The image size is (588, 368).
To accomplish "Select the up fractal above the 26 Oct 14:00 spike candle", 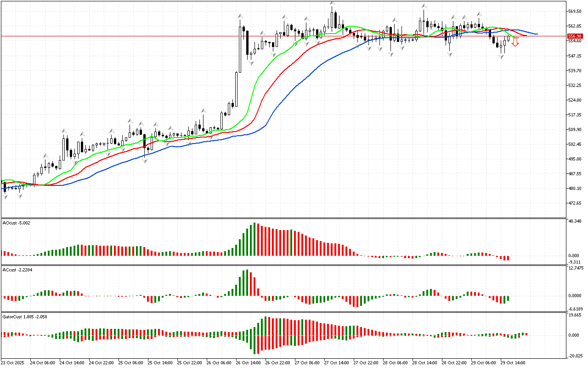I will (240, 16).
